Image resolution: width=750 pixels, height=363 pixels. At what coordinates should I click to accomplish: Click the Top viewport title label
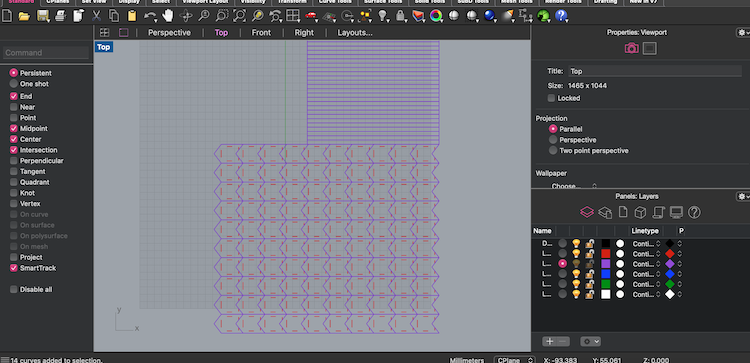click(104, 47)
